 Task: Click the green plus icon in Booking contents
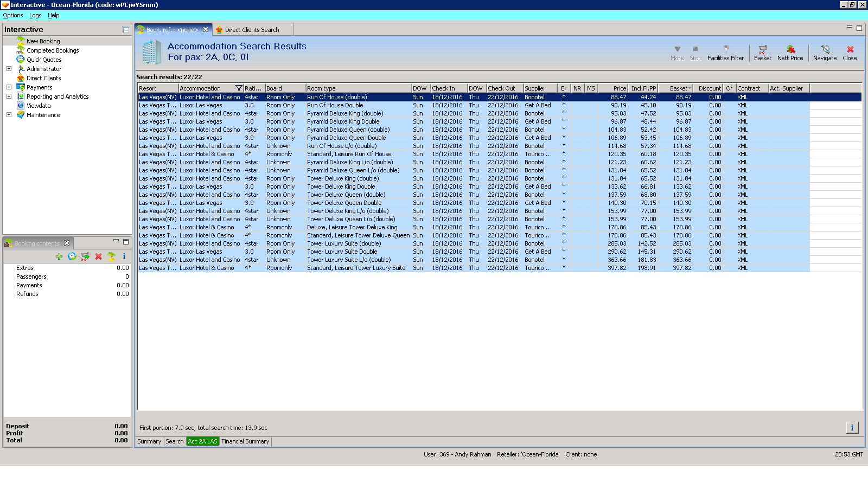tap(59, 256)
